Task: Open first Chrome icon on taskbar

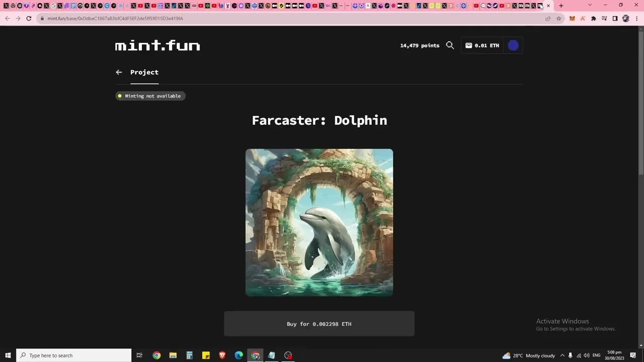Action: tap(156, 355)
